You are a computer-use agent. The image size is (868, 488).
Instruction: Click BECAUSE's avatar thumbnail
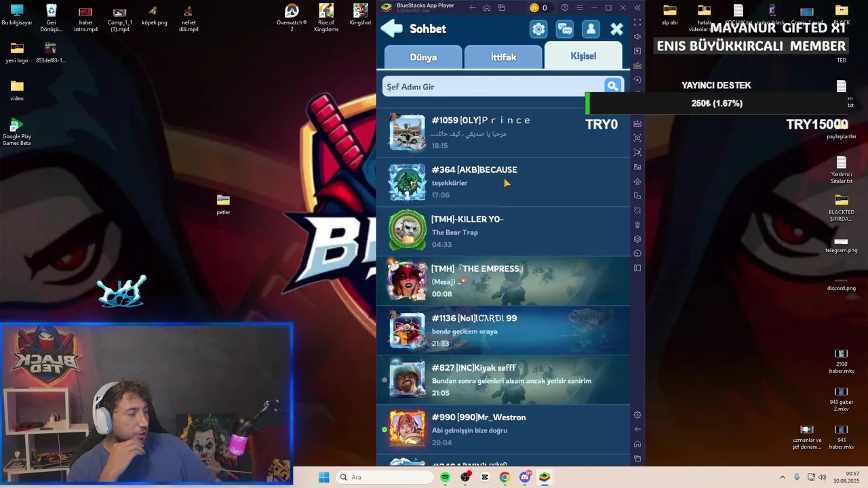point(407,182)
